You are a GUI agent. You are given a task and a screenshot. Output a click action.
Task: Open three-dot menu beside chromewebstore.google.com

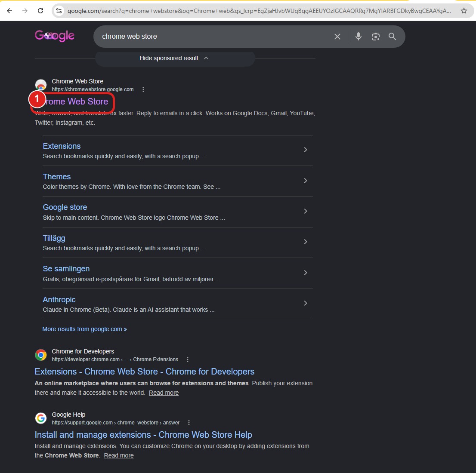point(143,89)
